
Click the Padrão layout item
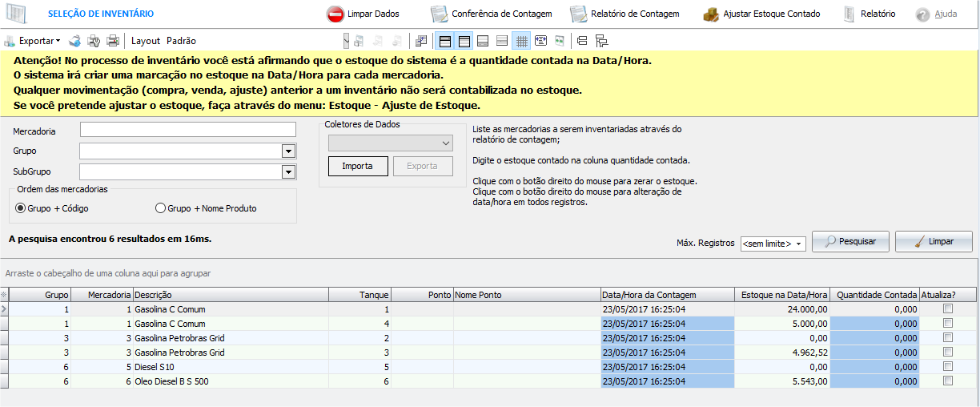[181, 40]
